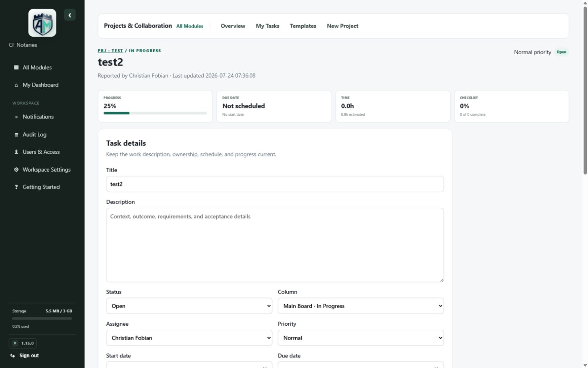Click the Audit Log list icon
The image size is (588, 368).
click(16, 135)
